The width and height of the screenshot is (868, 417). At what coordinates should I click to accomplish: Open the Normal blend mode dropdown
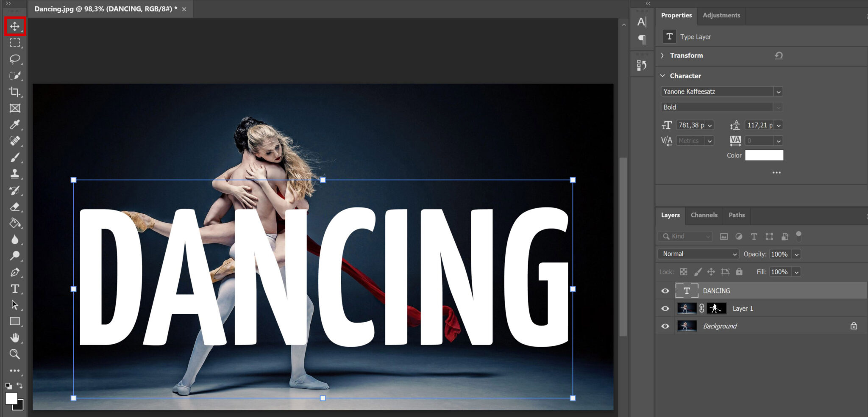[x=698, y=254]
